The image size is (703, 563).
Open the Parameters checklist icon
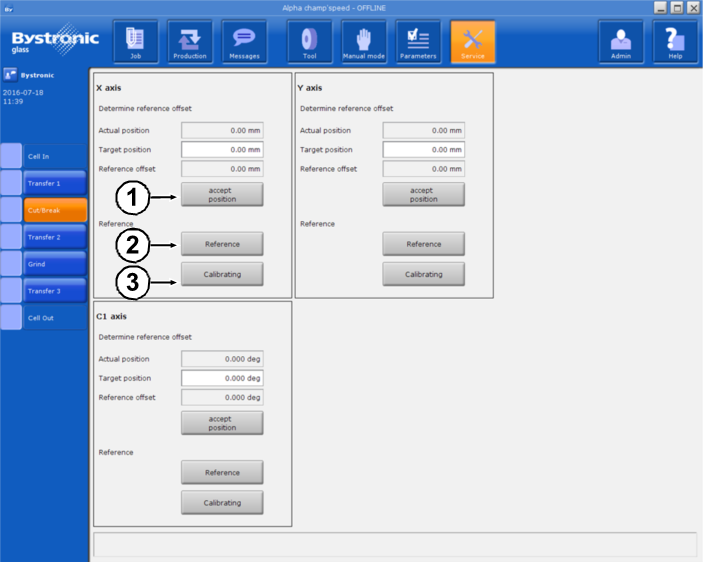418,41
